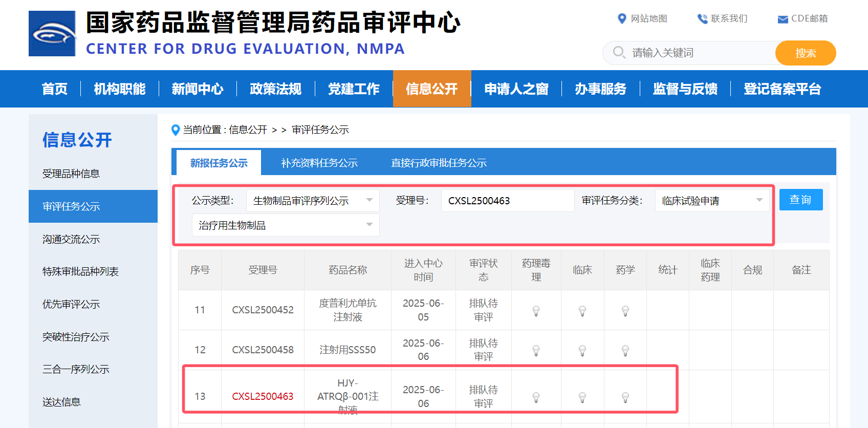Click the CDE fish logo
Image resolution: width=868 pixels, height=428 pixels.
pos(52,34)
